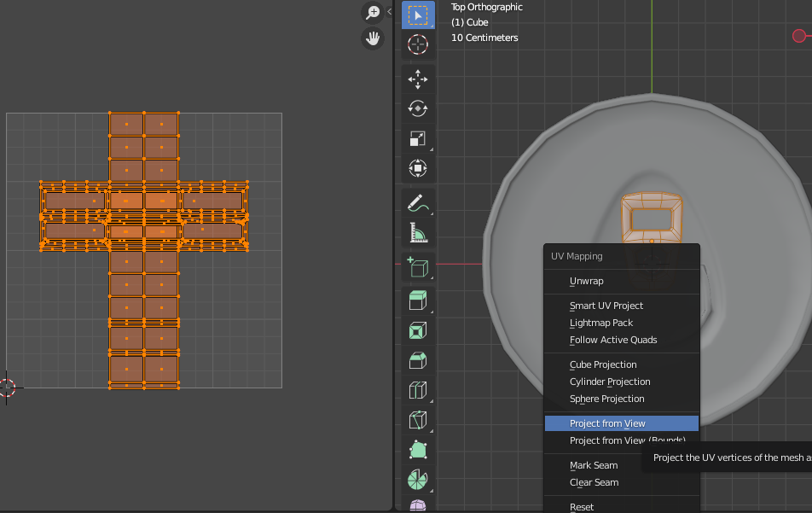Select Mark Seam
812x513 pixels.
point(594,465)
